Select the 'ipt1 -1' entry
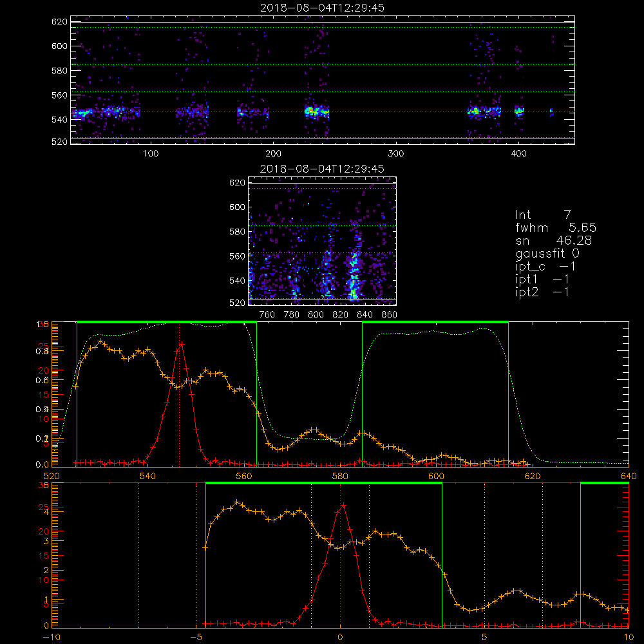 [542, 279]
